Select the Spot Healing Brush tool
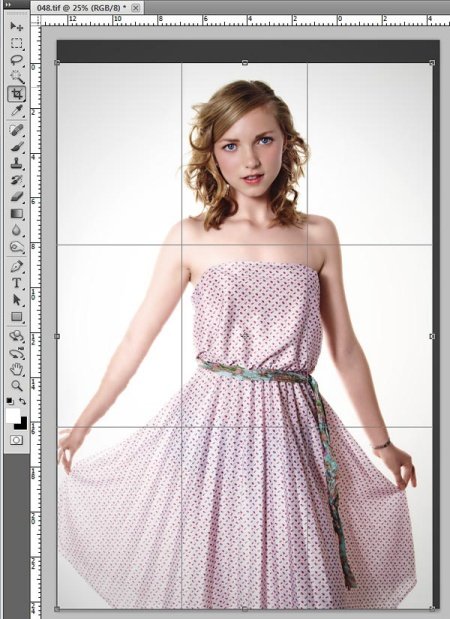The image size is (450, 619). coord(17,130)
